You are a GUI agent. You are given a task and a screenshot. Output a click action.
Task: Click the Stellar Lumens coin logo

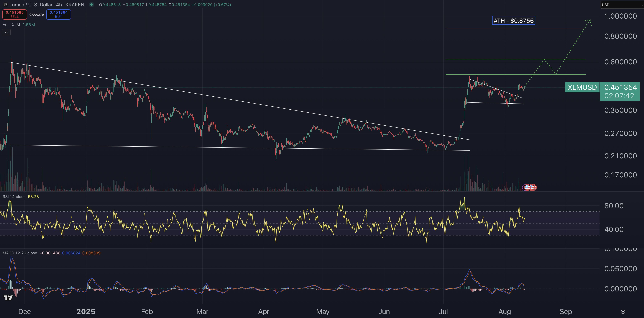click(x=5, y=5)
